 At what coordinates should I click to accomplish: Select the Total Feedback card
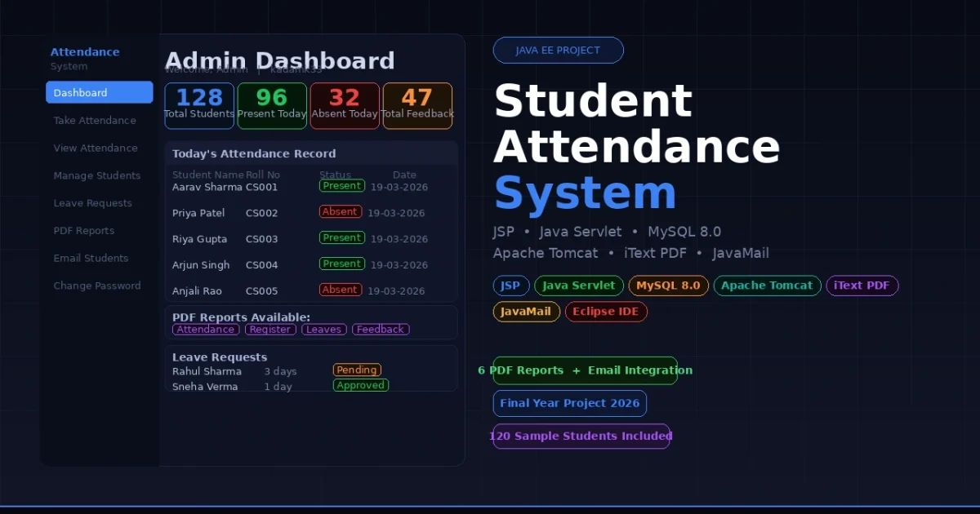pos(416,105)
